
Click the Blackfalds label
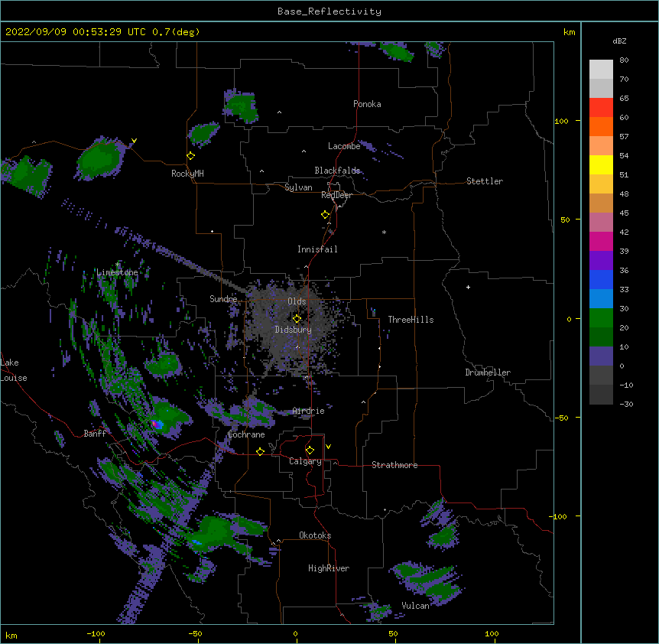(337, 171)
